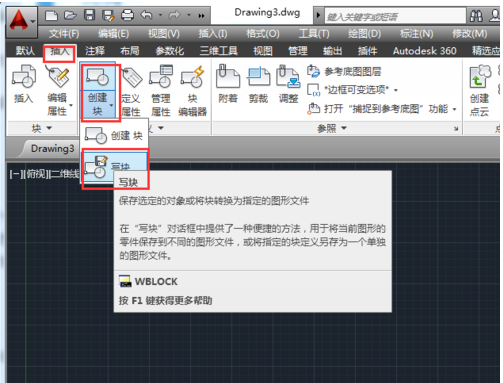The height and width of the screenshot is (383, 503).
Task: Save the drawing with the floppy icon
Action: (89, 15)
